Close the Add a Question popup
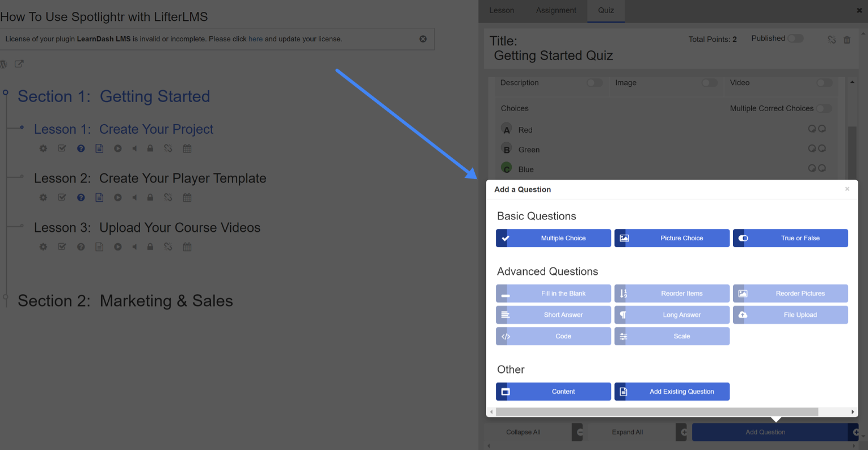Screen dimensions: 868x450 [x=847, y=189]
